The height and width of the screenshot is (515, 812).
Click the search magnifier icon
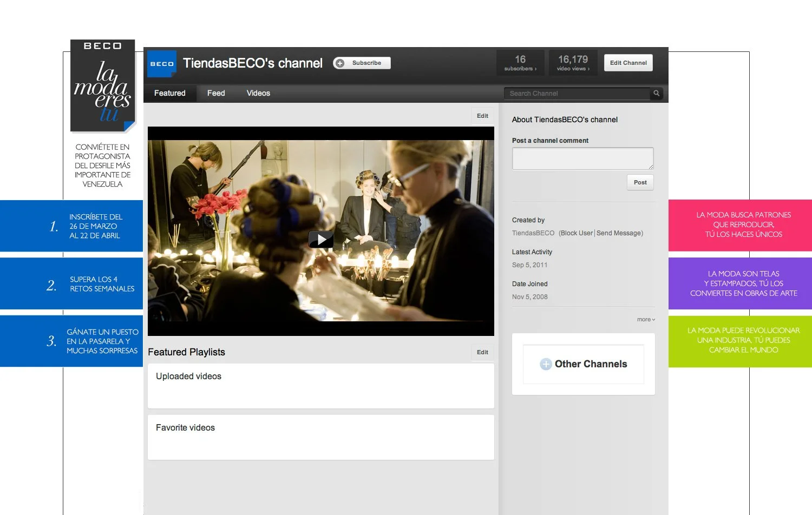656,93
